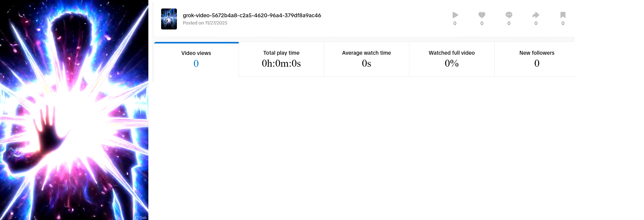Select the Total play time tab
This screenshot has width=644, height=220.
click(281, 59)
